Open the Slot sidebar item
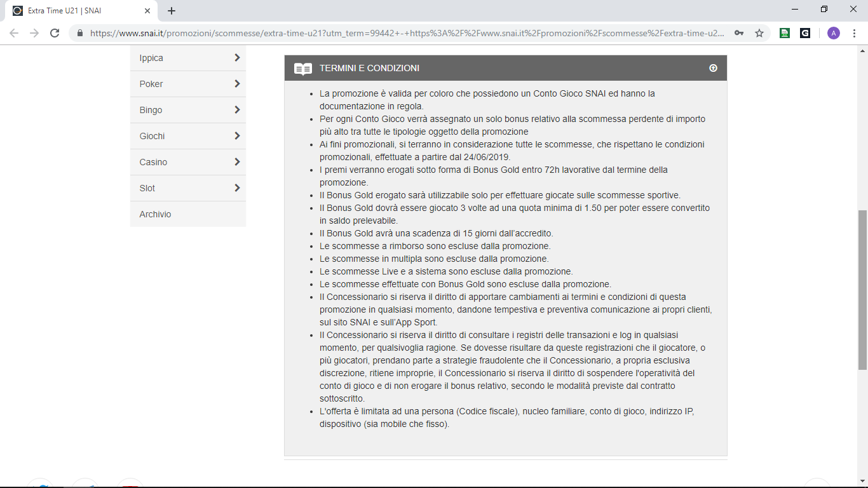Image resolution: width=868 pixels, height=488 pixels. pyautogui.click(x=188, y=188)
